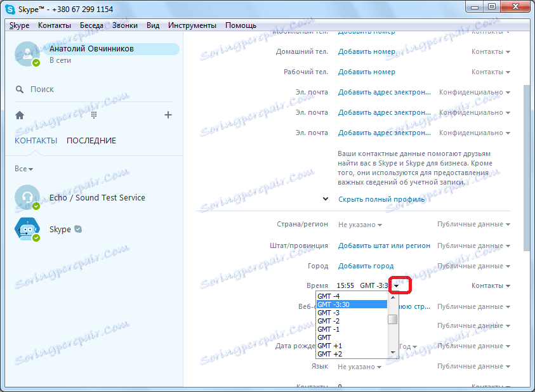Click the Skype bot contact avatar

click(27, 229)
